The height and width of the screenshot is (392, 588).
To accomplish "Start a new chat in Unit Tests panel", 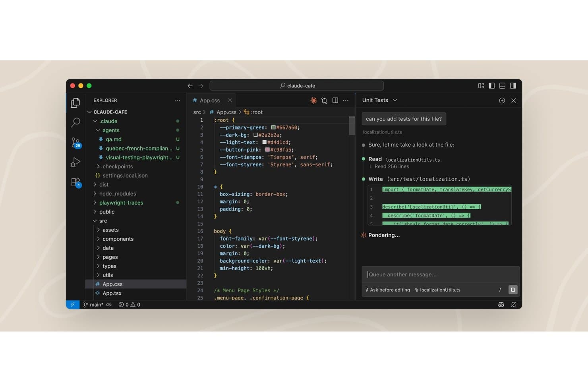I will [502, 100].
